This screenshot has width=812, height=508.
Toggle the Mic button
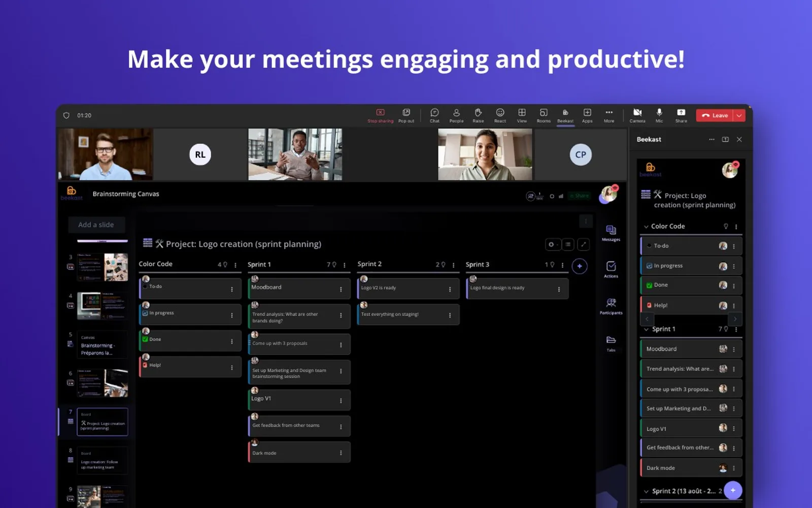click(x=659, y=115)
